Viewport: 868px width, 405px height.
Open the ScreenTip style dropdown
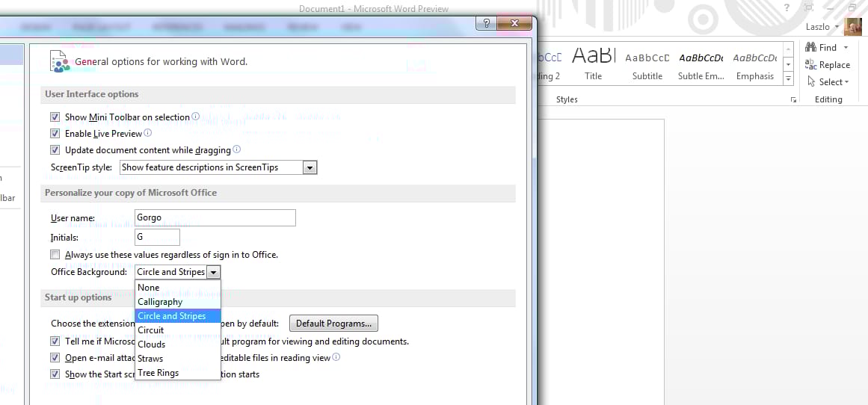[310, 167]
